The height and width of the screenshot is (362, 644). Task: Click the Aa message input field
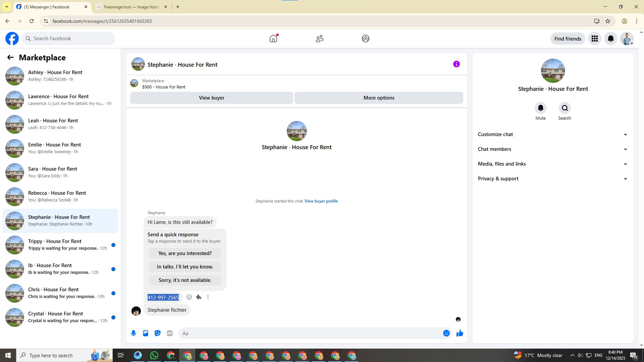point(309,333)
